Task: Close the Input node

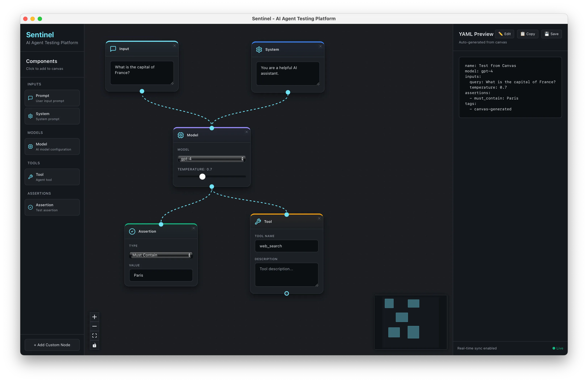Action: (x=174, y=46)
